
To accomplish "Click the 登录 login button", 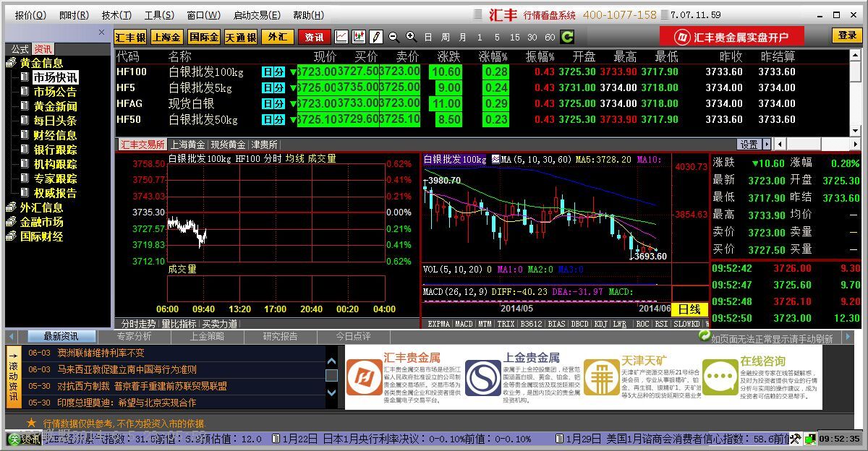I will pos(847,35).
